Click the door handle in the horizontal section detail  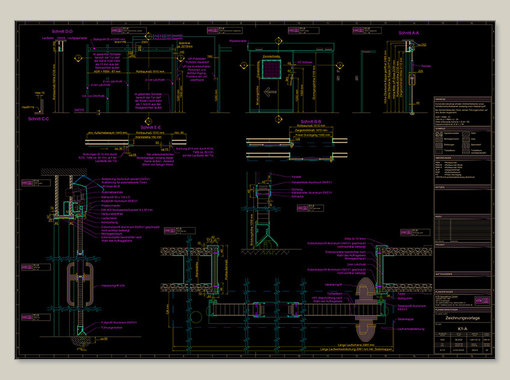coord(366,310)
